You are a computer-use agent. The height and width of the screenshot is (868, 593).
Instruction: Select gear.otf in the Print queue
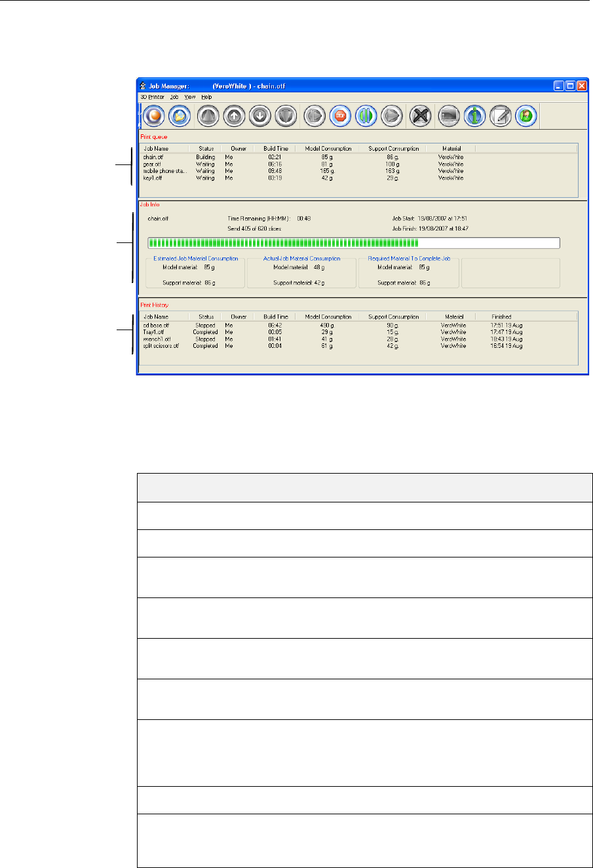(152, 164)
